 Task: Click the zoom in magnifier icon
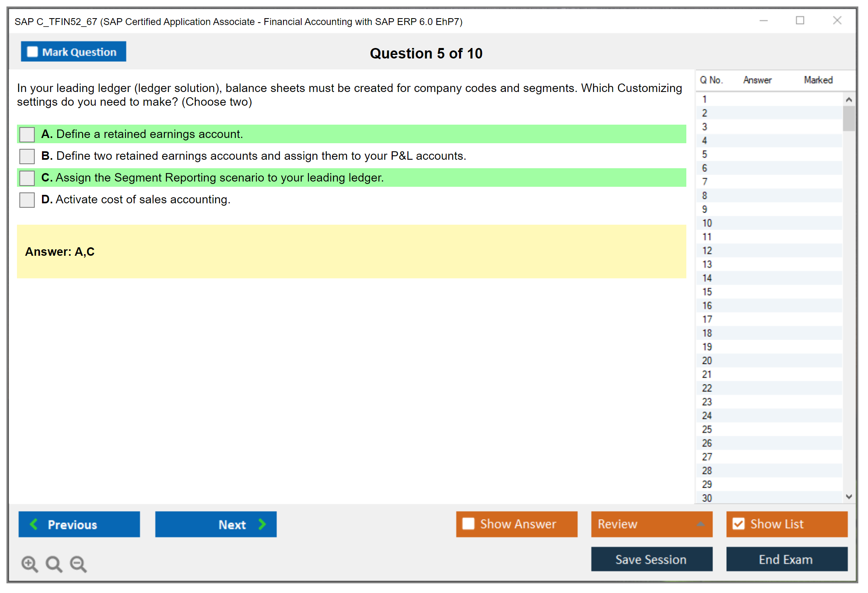click(x=29, y=564)
